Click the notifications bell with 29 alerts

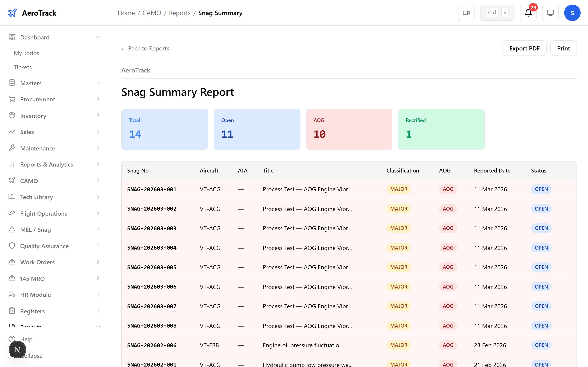[528, 13]
